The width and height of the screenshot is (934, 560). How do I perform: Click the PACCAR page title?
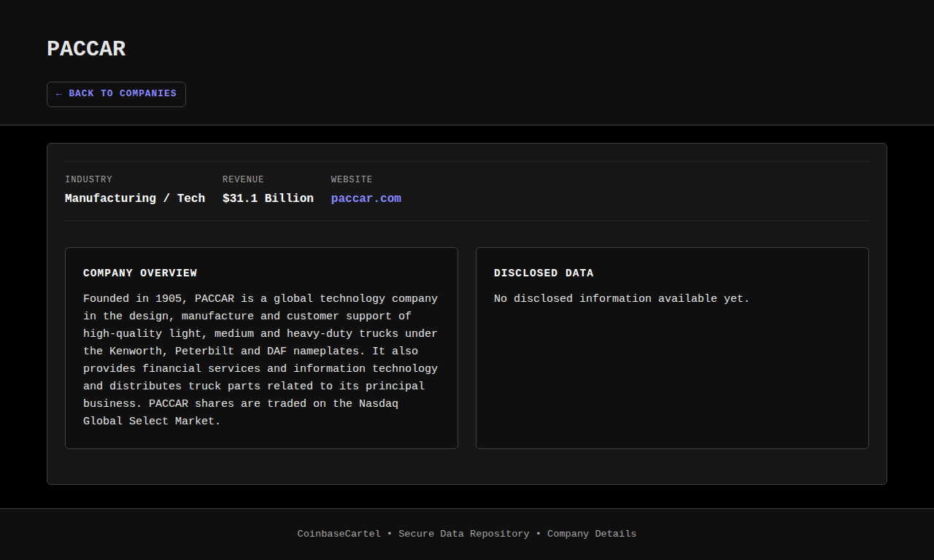tap(86, 49)
